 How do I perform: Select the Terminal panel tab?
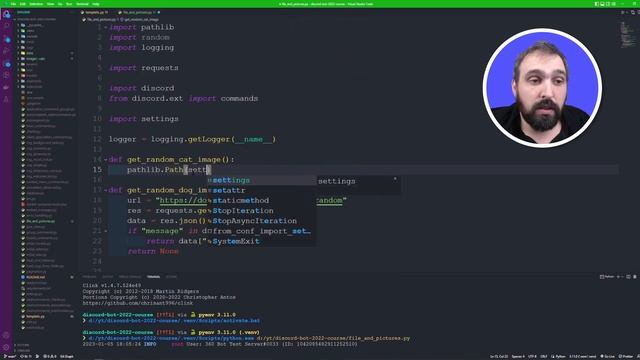153,277
